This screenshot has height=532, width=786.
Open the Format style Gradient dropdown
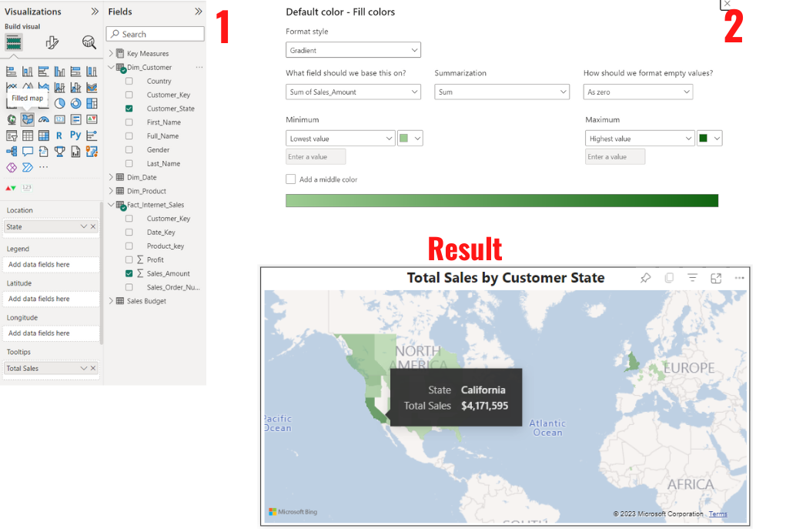tap(353, 51)
